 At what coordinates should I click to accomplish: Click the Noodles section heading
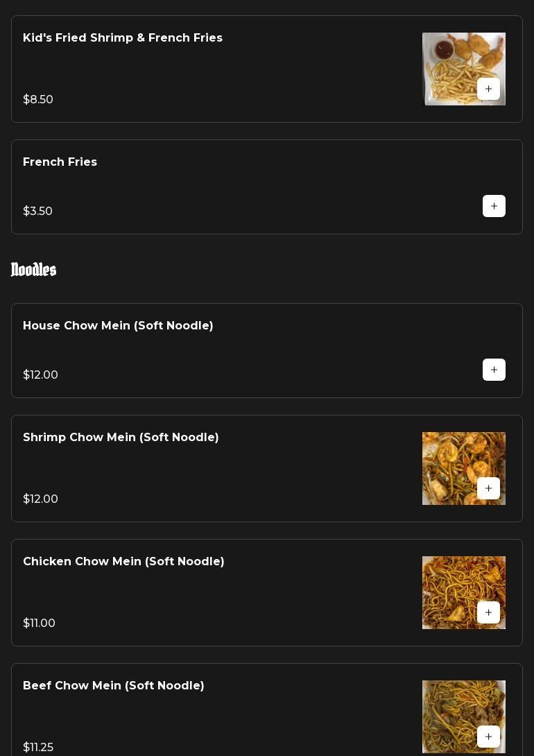click(x=33, y=270)
